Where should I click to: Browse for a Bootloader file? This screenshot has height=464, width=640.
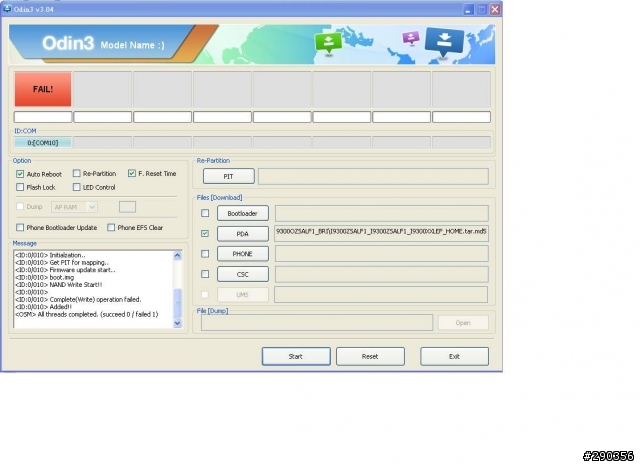pos(242,213)
